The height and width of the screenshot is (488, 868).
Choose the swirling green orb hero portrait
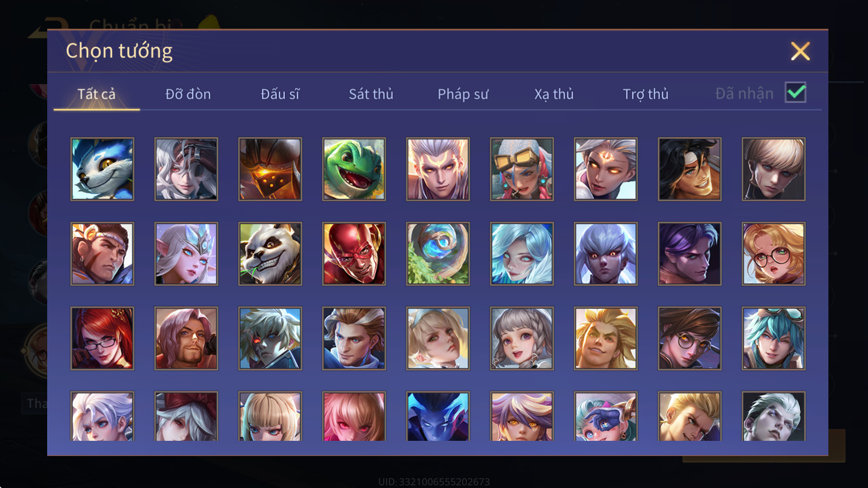438,254
